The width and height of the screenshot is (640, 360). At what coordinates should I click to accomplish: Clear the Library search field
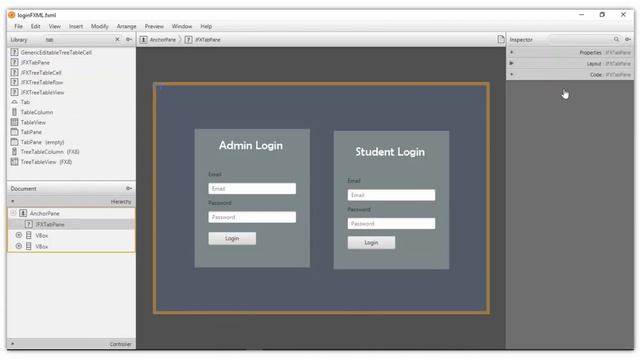(117, 40)
